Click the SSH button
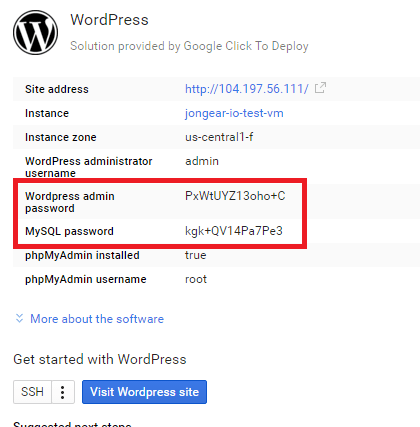Viewport: 420px width, 427px height. (32, 392)
